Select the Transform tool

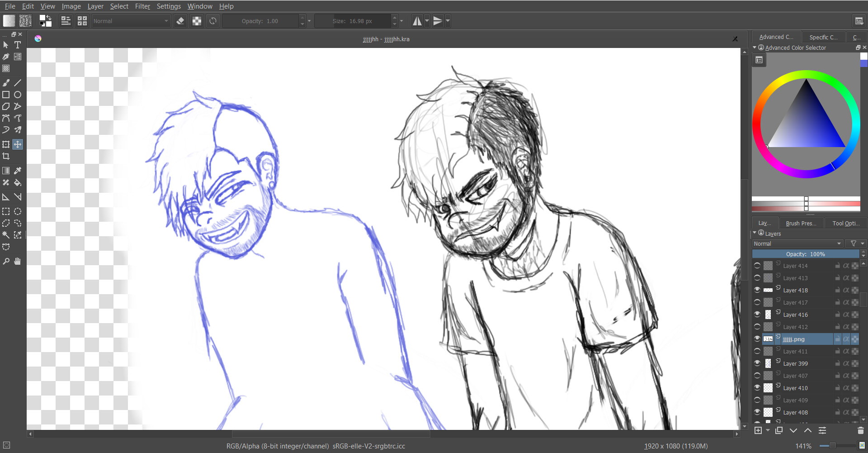6,144
